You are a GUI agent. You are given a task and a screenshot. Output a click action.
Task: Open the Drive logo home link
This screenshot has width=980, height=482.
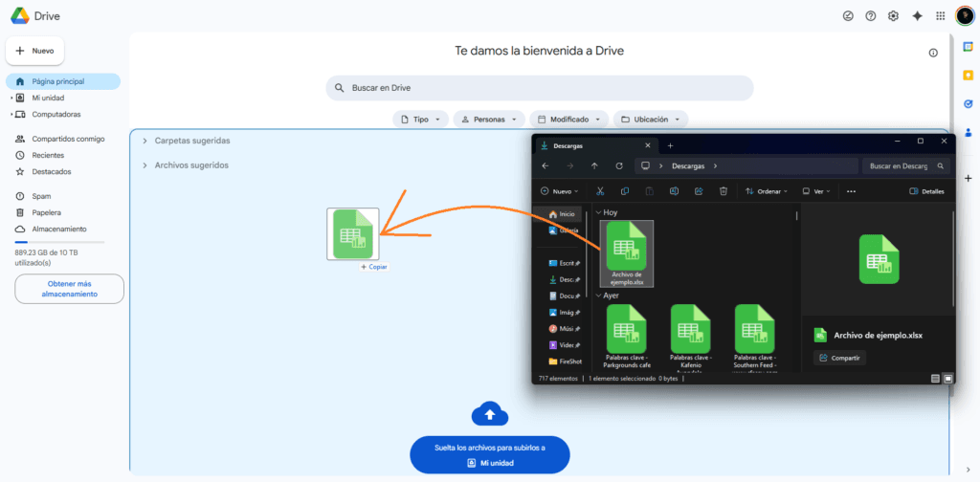tap(35, 16)
